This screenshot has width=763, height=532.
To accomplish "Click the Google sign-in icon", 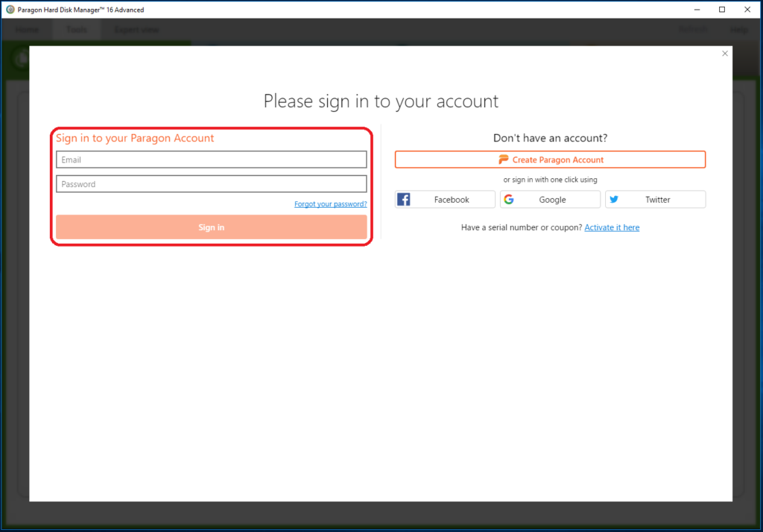I will coord(509,199).
